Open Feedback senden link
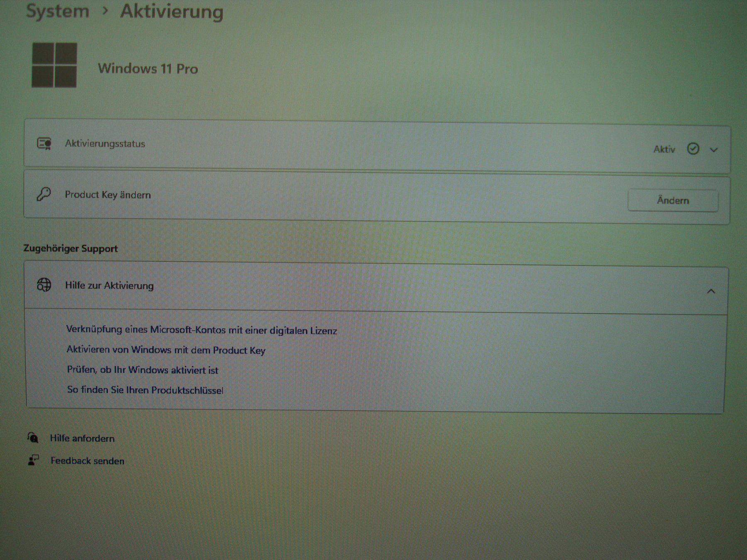Screen dimensions: 747x560 tap(87, 461)
